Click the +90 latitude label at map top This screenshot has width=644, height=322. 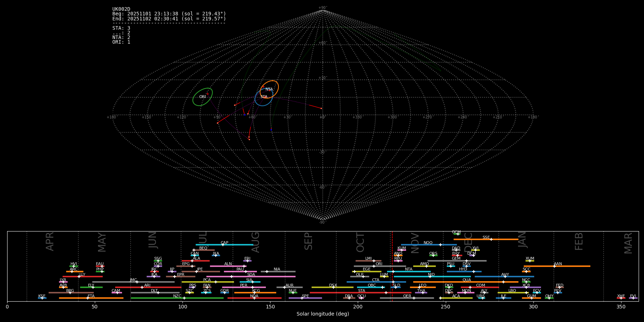coord(322,8)
